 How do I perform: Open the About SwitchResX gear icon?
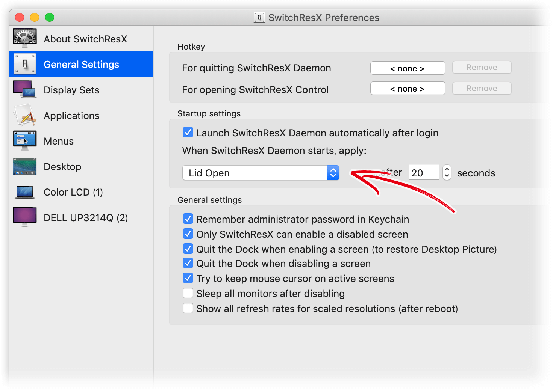pyautogui.click(x=25, y=38)
